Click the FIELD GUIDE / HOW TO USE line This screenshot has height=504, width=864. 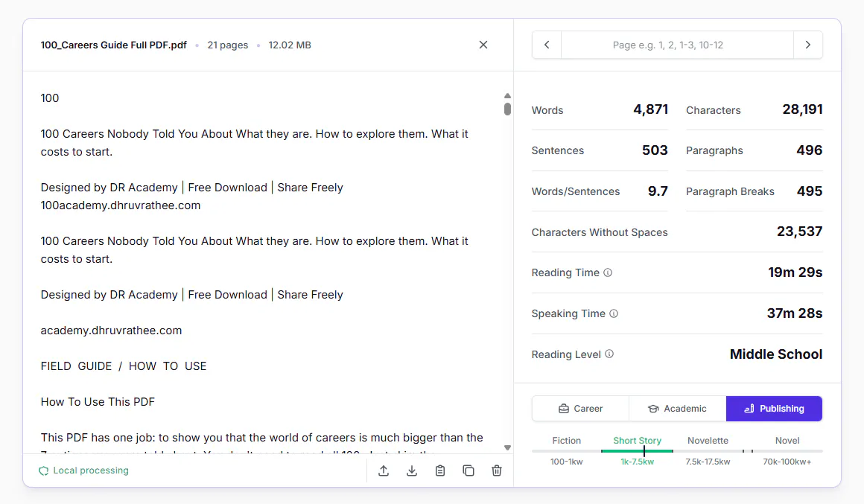[124, 366]
